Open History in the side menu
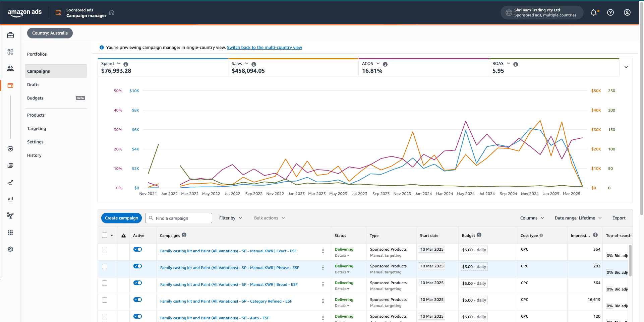 [x=34, y=155]
